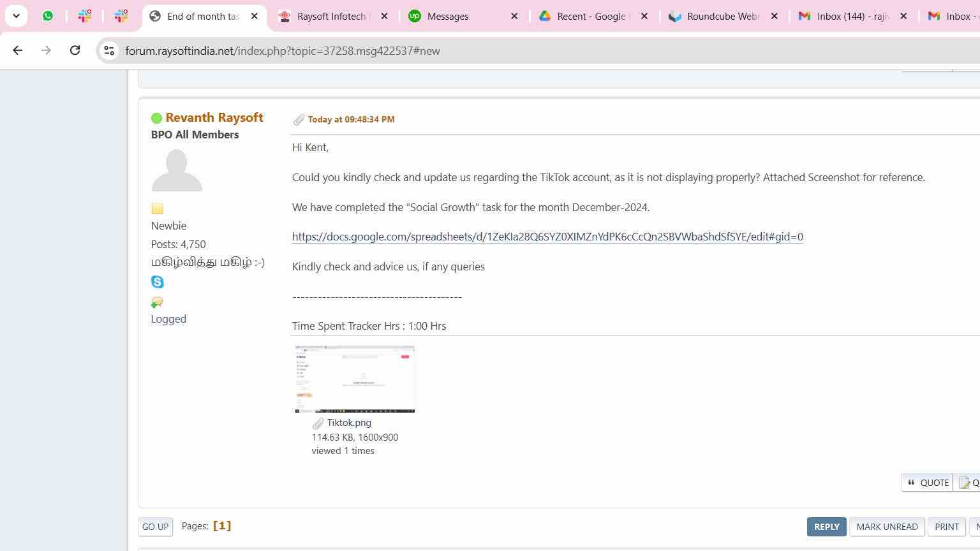This screenshot has width=980, height=551.
Task: Print this forum topic
Action: click(x=947, y=527)
